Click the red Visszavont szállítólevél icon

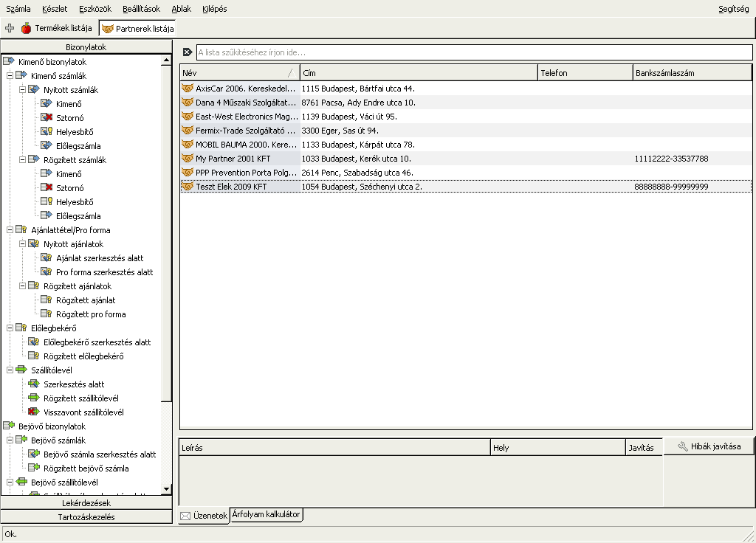pos(34,412)
